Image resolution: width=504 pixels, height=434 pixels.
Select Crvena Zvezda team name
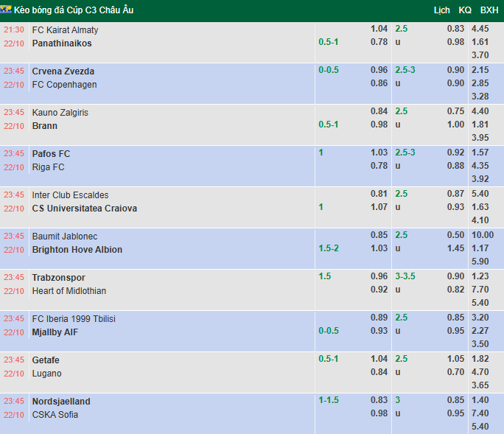pos(63,71)
